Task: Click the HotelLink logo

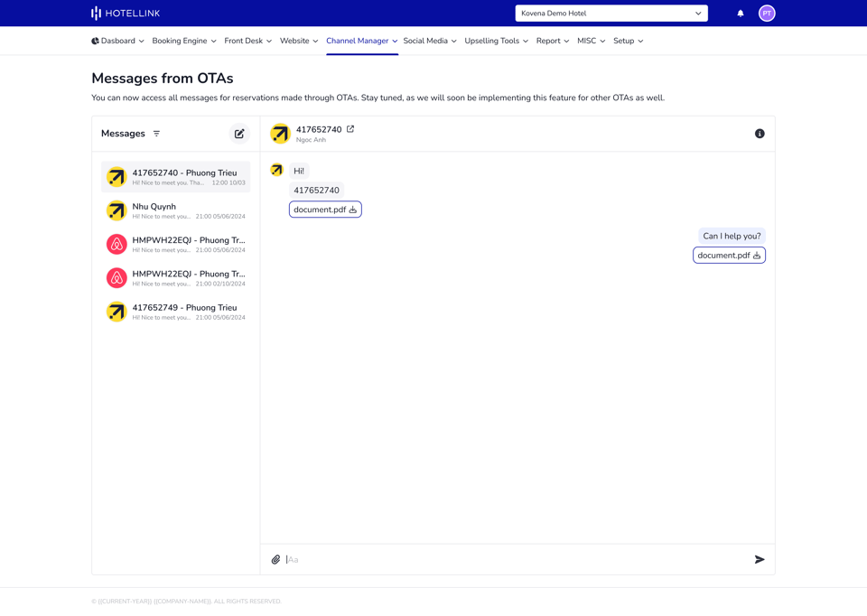Action: [x=126, y=14]
